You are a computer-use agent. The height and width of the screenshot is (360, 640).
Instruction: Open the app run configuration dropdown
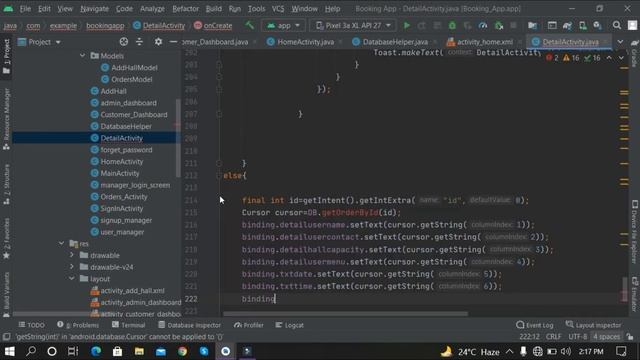pos(283,25)
